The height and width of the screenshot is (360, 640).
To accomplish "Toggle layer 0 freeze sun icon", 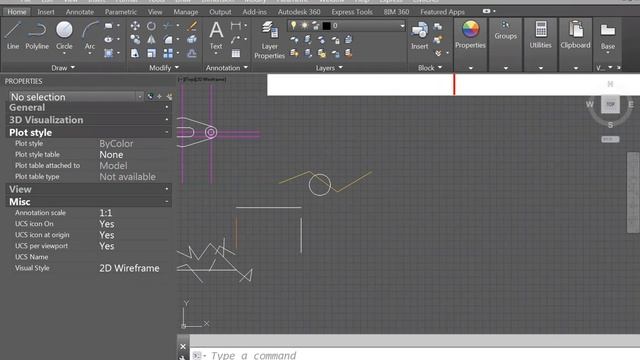I will click(304, 25).
